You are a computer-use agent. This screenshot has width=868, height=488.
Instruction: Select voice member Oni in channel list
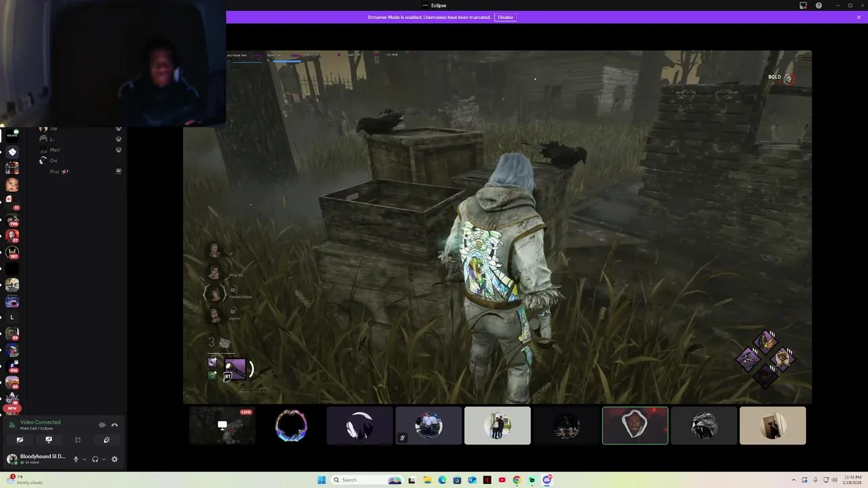80,161
